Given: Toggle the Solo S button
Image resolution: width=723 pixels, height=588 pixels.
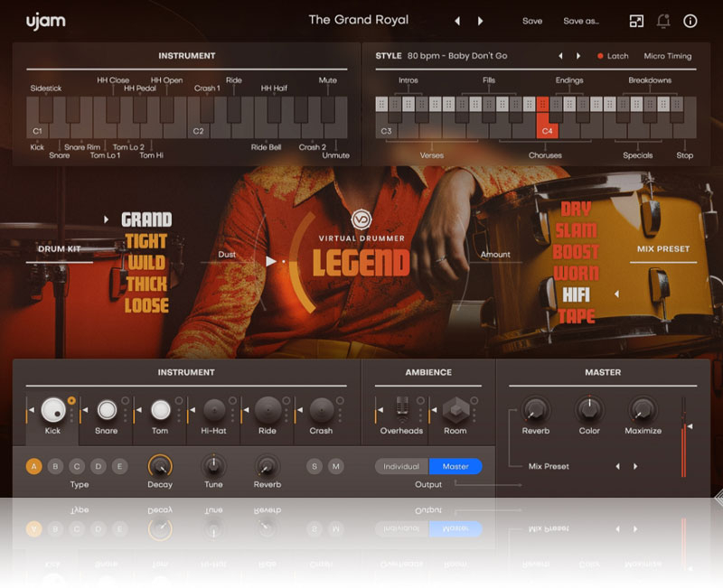Looking at the screenshot, I should click(x=315, y=466).
